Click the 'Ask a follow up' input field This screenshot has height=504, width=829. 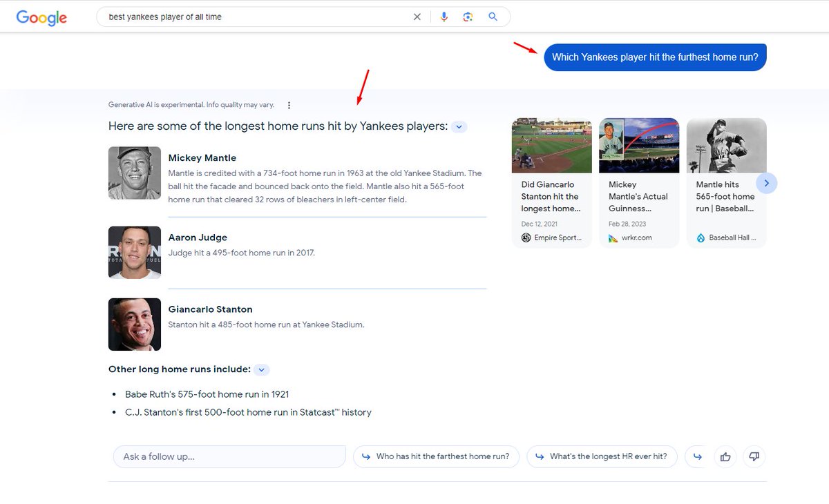(x=229, y=456)
